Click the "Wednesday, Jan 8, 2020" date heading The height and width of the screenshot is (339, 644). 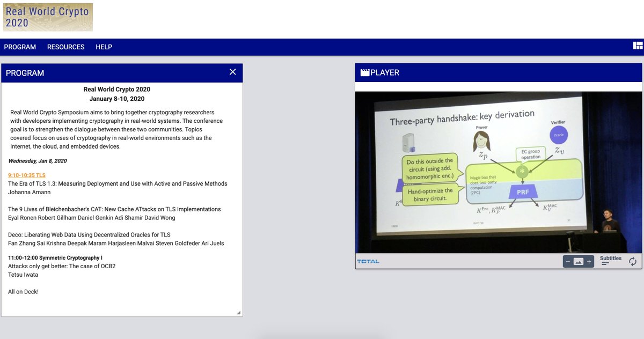[x=38, y=161]
